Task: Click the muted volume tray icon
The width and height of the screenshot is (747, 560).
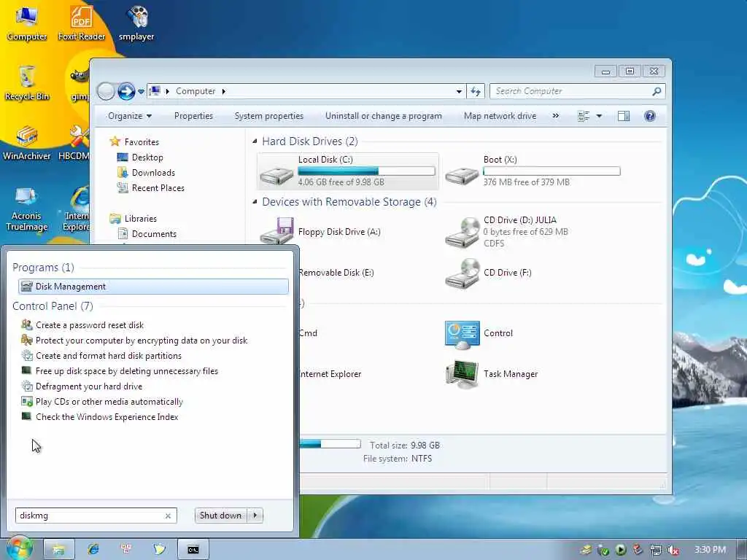Action: (673, 550)
